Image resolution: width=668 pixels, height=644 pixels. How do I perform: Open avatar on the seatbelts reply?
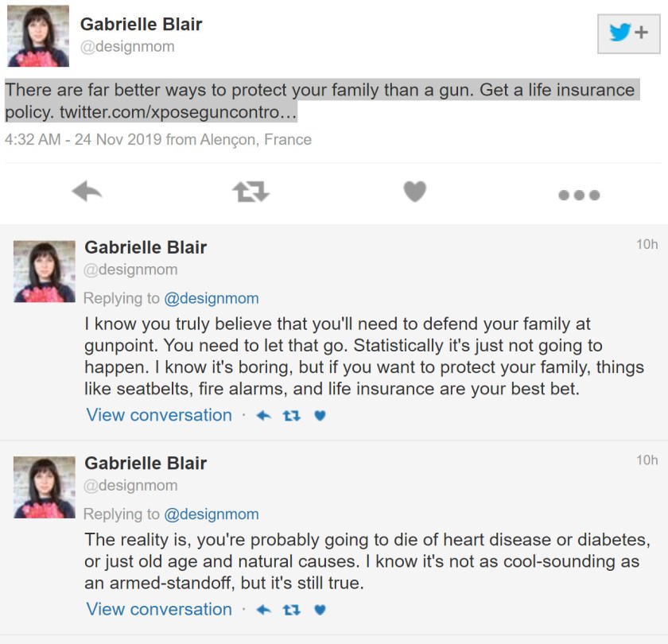click(45, 272)
